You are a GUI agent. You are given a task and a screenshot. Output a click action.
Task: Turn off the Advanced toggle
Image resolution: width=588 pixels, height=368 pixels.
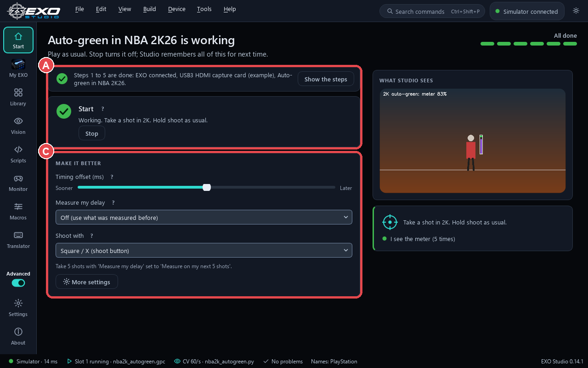(18, 283)
